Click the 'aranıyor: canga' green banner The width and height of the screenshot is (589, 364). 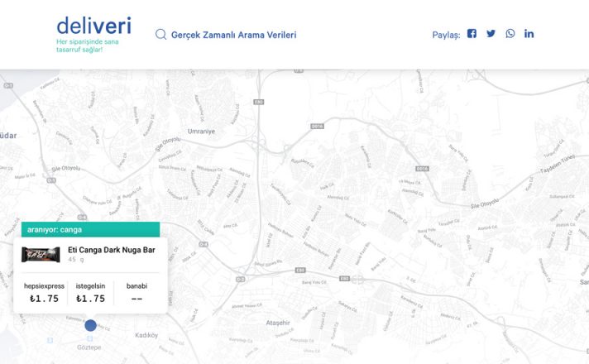click(x=90, y=229)
